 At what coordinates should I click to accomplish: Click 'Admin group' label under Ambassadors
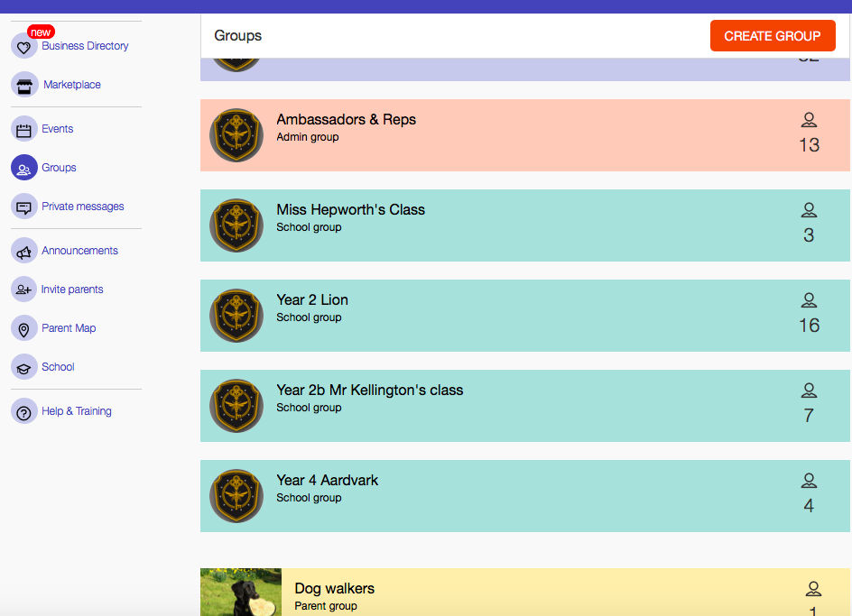(x=308, y=137)
